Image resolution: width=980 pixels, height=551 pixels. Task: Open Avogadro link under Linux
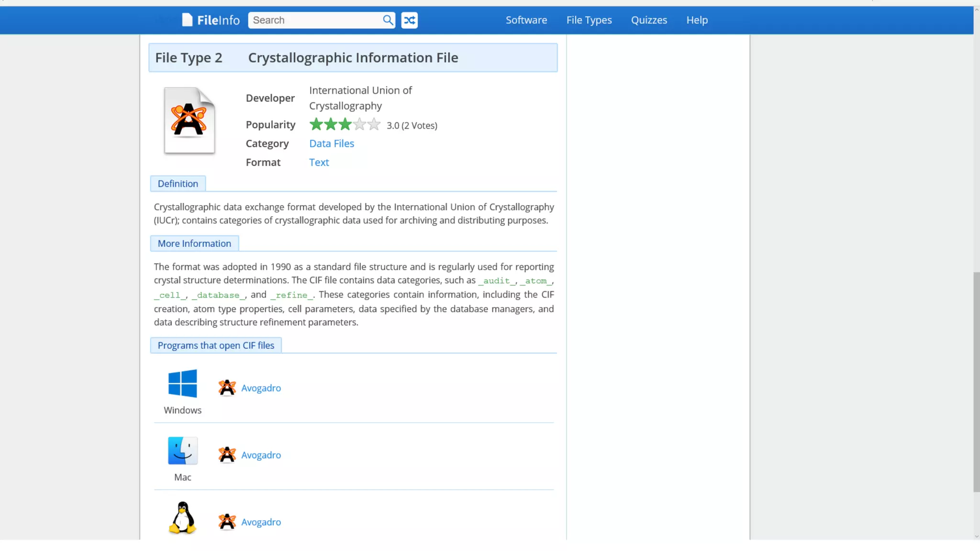click(x=261, y=522)
